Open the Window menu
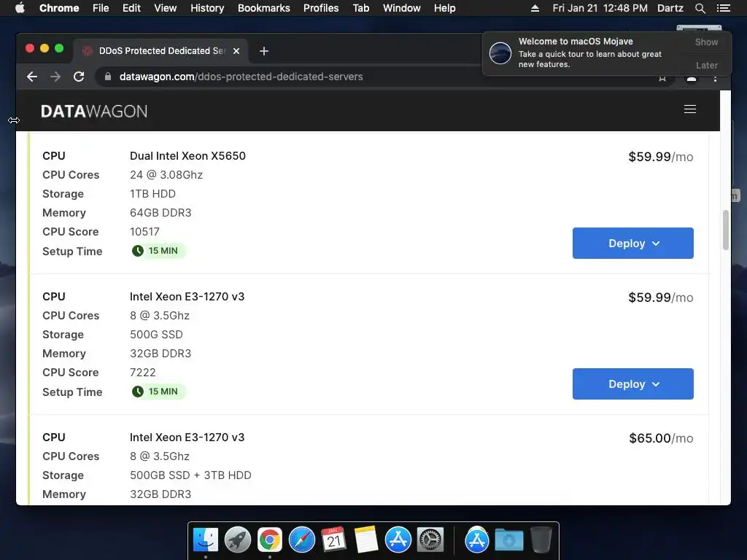 tap(402, 8)
